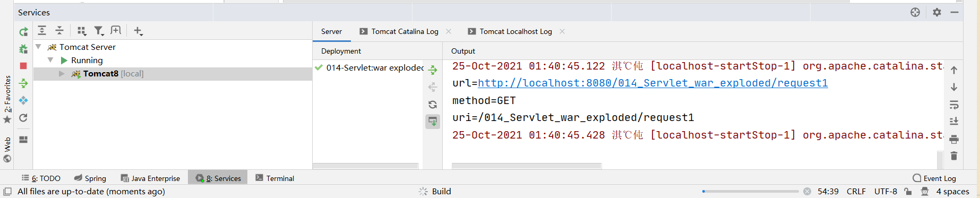Open the Terminal tool window
The width and height of the screenshot is (980, 198).
click(x=275, y=178)
